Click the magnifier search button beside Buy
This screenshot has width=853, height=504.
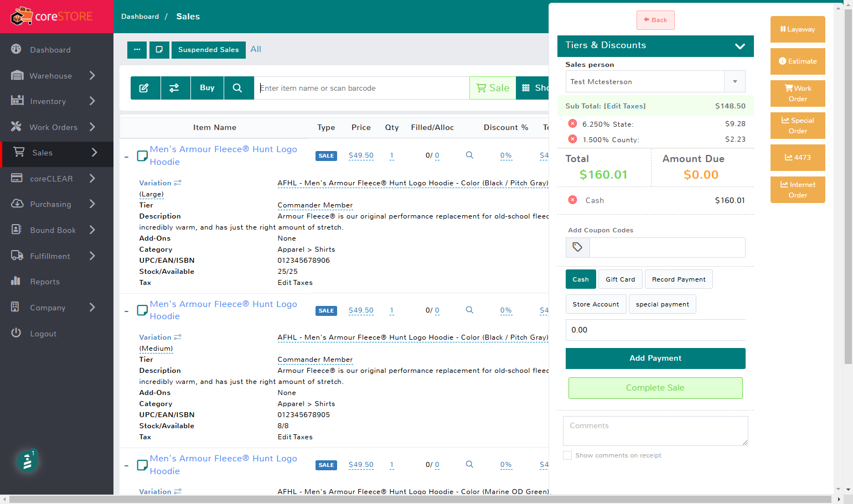click(239, 88)
